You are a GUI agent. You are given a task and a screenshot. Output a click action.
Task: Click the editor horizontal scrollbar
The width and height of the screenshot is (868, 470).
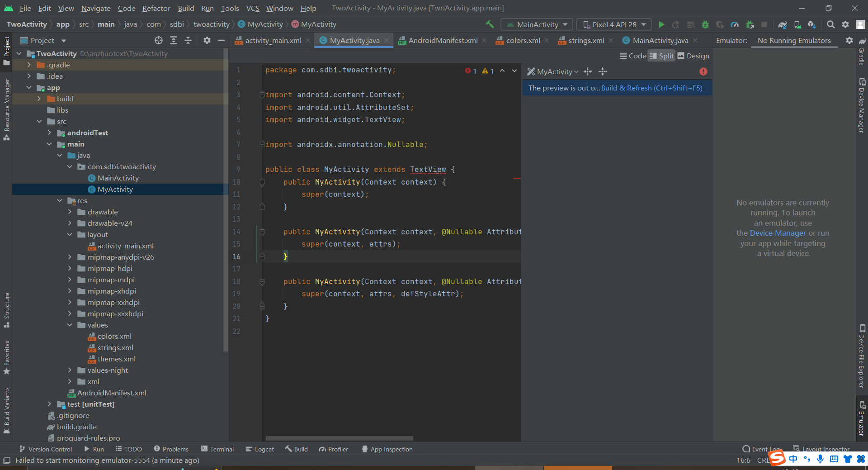pos(339,438)
